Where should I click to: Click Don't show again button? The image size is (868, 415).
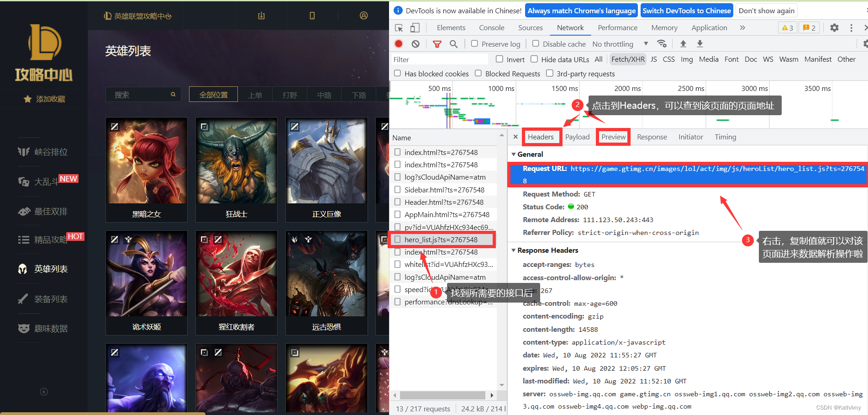click(x=767, y=11)
